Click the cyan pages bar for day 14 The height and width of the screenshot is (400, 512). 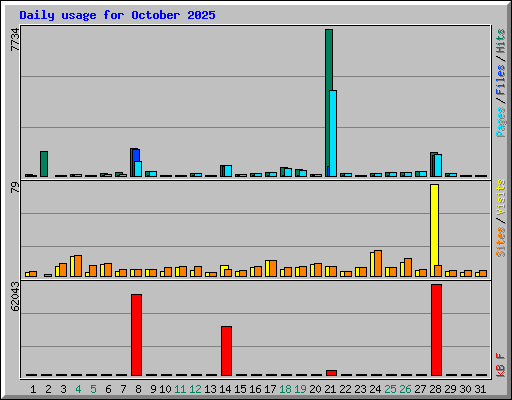click(x=228, y=171)
